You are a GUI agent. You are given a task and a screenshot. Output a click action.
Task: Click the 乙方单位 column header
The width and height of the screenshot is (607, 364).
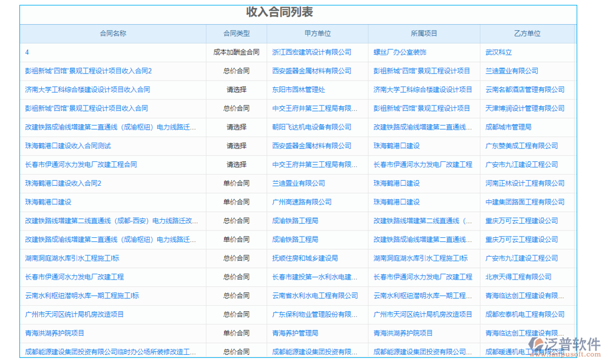527,33
